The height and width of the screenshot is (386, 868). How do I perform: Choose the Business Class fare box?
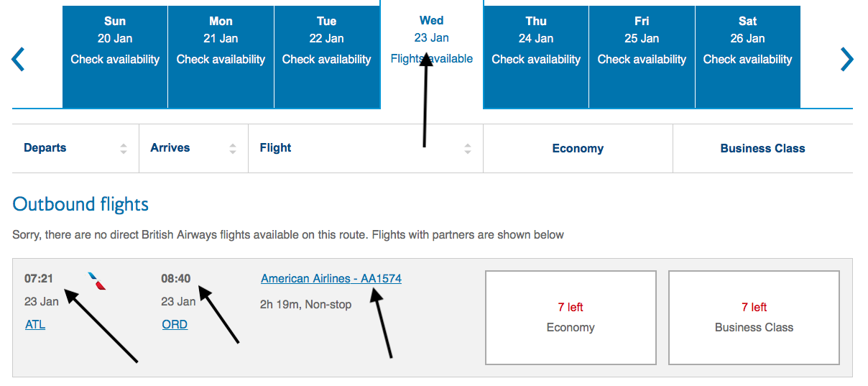coord(754,317)
